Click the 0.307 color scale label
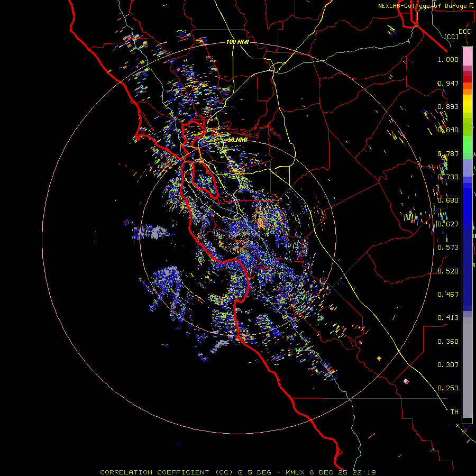This screenshot has height=476, width=476. click(448, 364)
